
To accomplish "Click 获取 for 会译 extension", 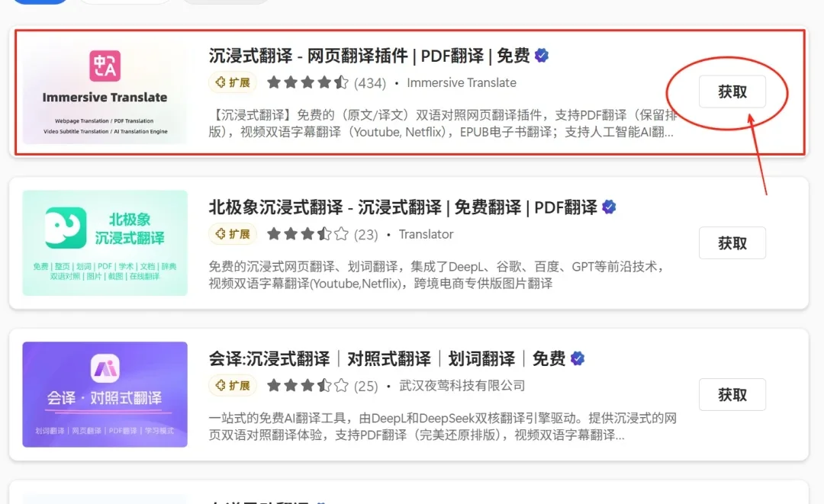I will (732, 394).
